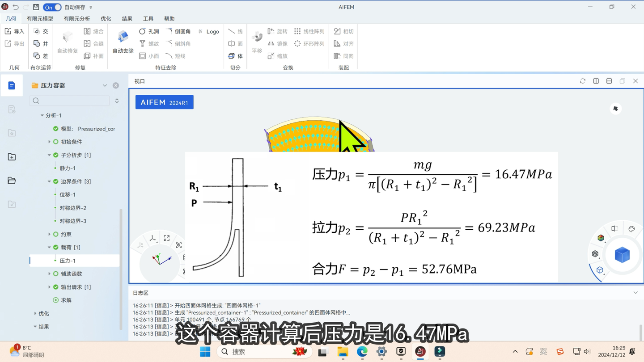Click the fit-to-view icon in navigation wheel

coord(167,238)
